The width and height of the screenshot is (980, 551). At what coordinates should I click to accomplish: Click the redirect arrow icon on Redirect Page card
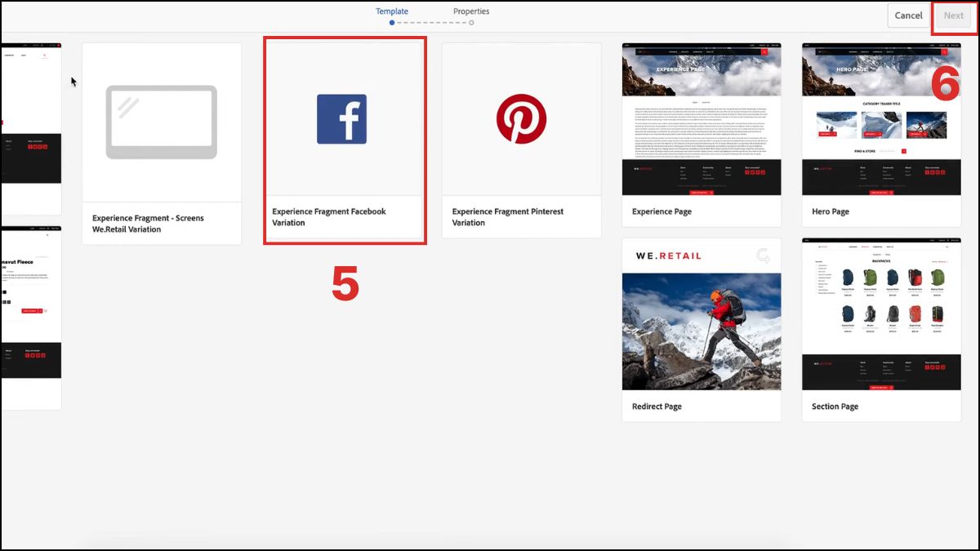point(763,256)
